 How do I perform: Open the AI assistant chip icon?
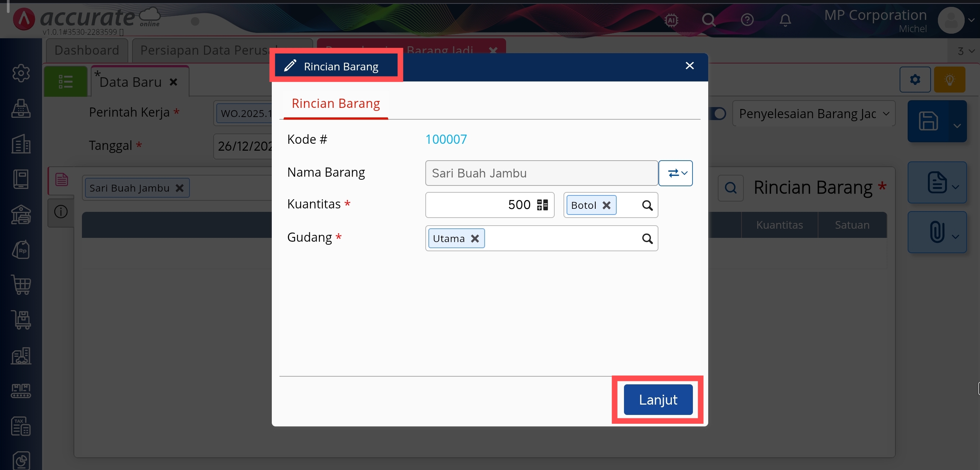pyautogui.click(x=671, y=20)
